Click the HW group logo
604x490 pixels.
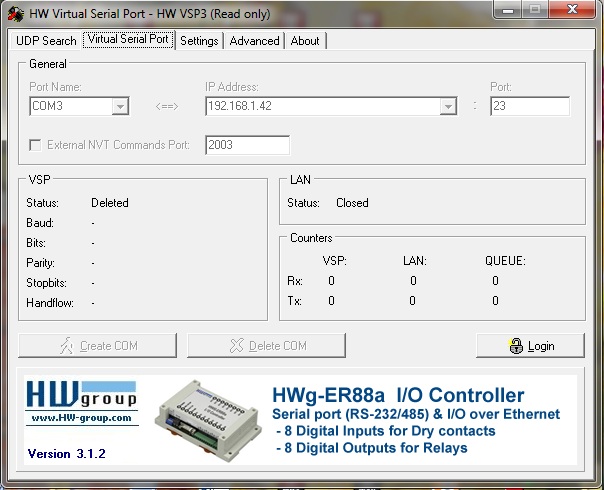click(81, 394)
